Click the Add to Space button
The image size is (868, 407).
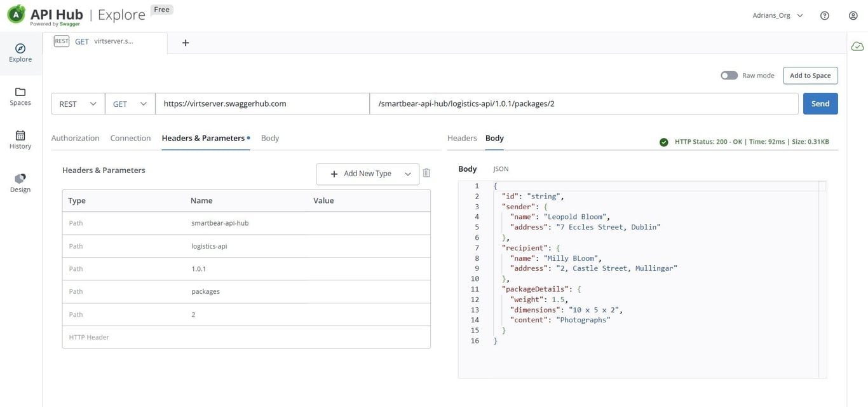(810, 75)
